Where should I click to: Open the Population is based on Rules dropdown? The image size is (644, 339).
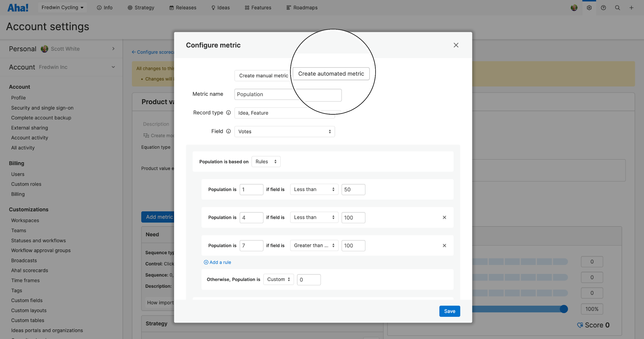tap(266, 161)
